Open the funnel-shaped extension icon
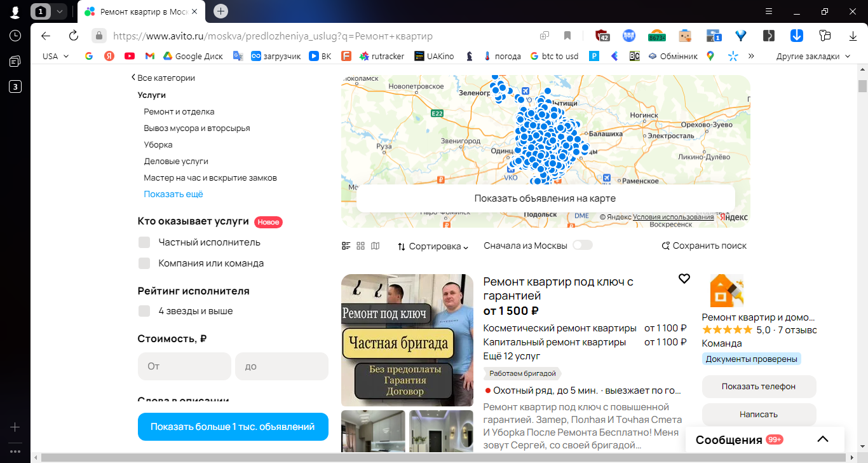Screen dimensions: 868x463 pyautogui.click(x=740, y=36)
